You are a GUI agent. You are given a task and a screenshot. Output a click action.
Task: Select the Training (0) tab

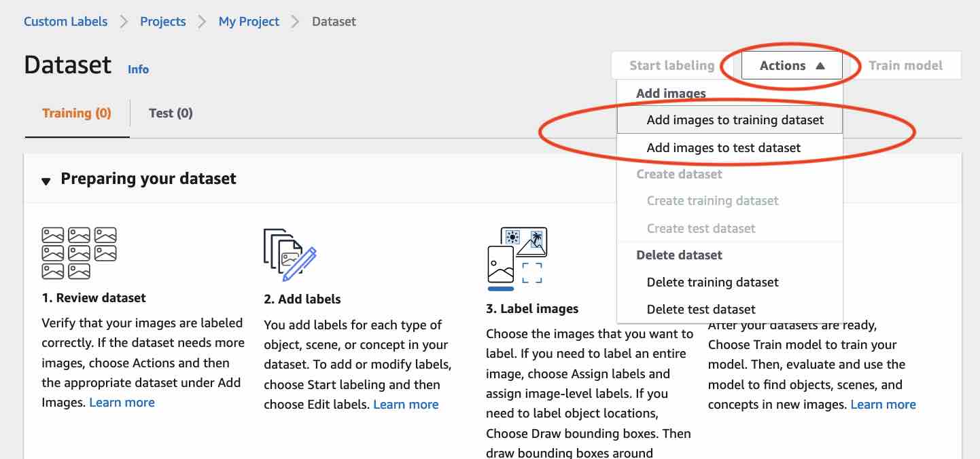pos(76,113)
